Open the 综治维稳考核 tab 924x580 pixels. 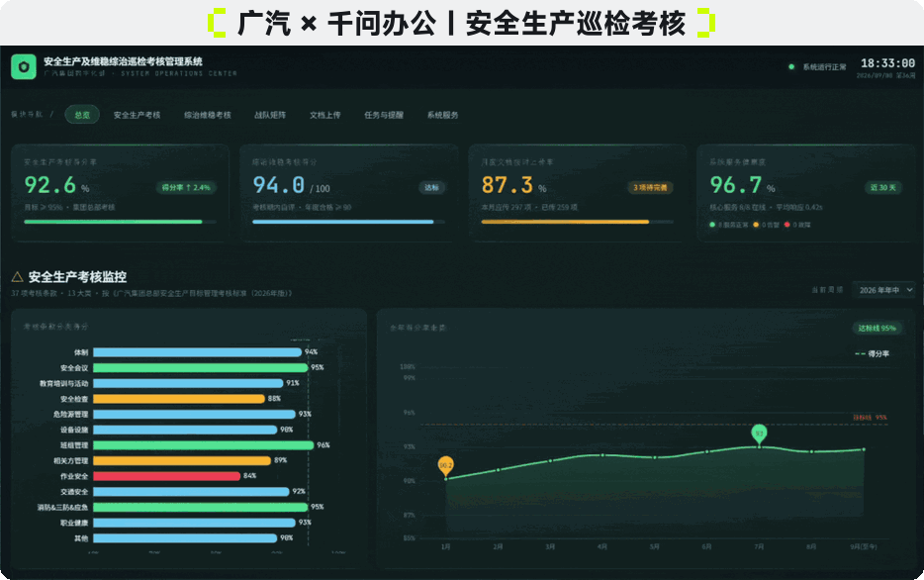pyautogui.click(x=208, y=115)
